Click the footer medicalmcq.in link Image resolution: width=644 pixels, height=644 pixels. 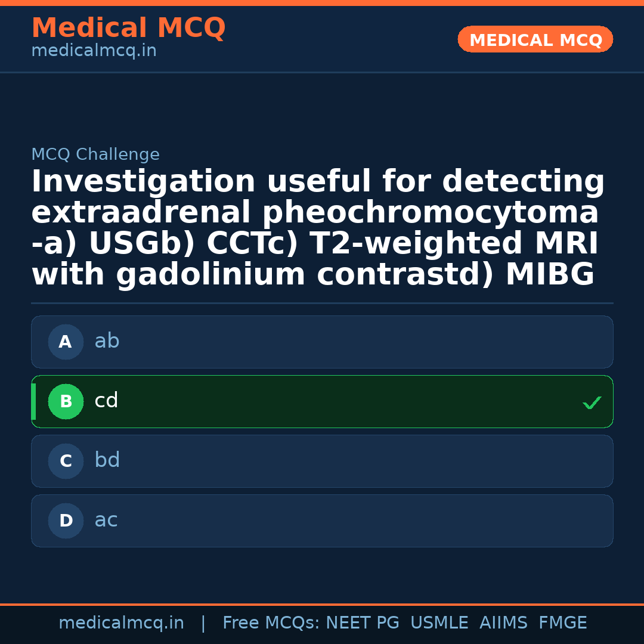122,623
